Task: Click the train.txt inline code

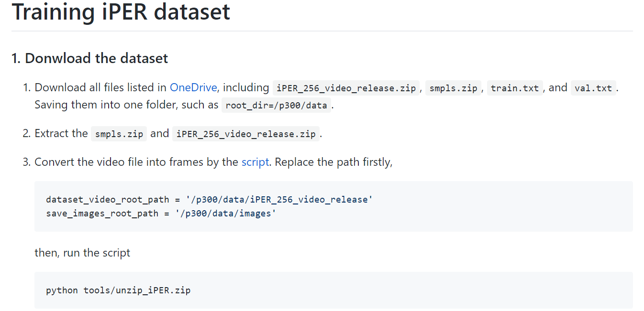Action: [515, 88]
